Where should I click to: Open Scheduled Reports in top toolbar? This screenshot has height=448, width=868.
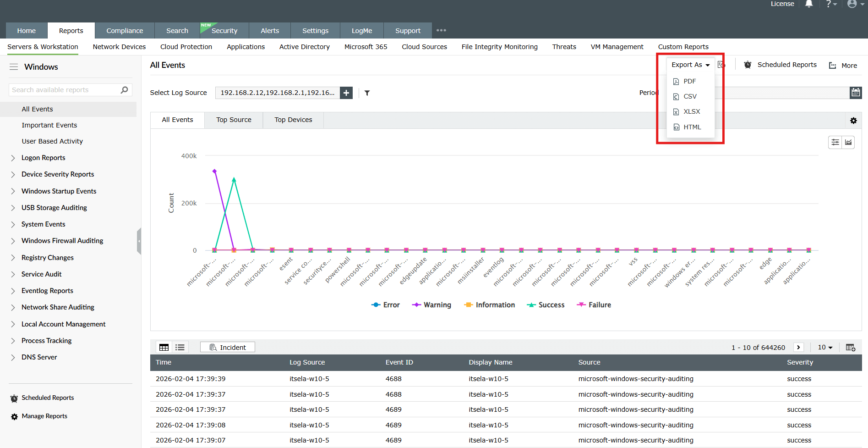tap(780, 65)
